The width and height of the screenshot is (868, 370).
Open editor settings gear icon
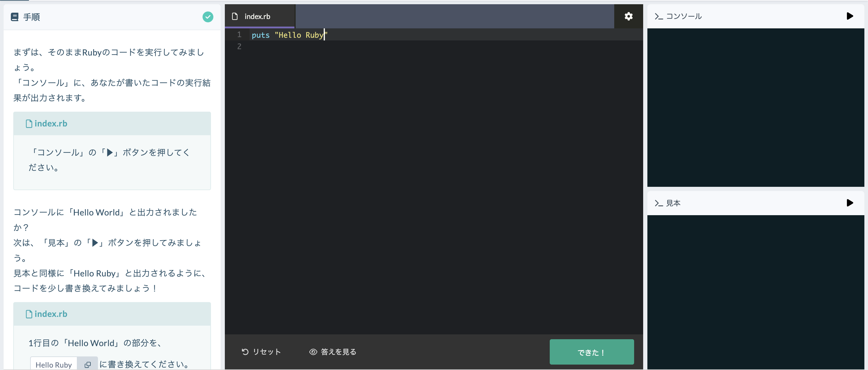tap(628, 16)
